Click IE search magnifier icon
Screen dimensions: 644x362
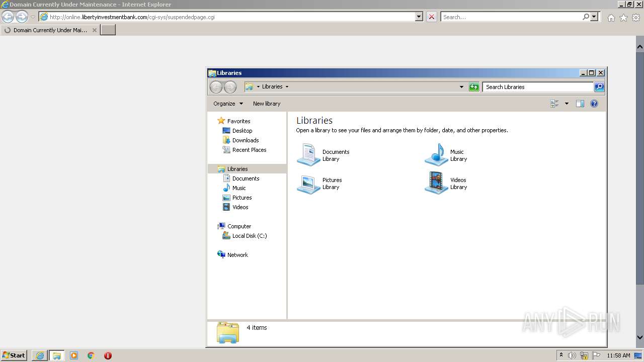[586, 17]
